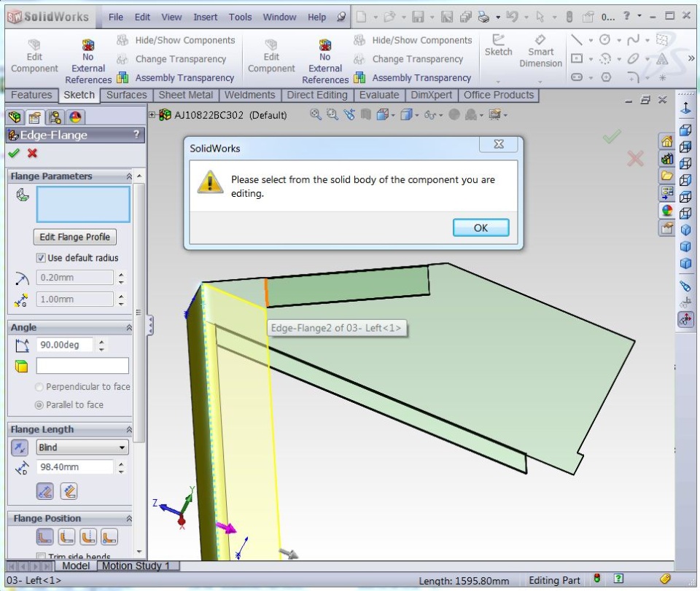Select the Straight Slot sketch tool
700x591 pixels.
tap(576, 77)
